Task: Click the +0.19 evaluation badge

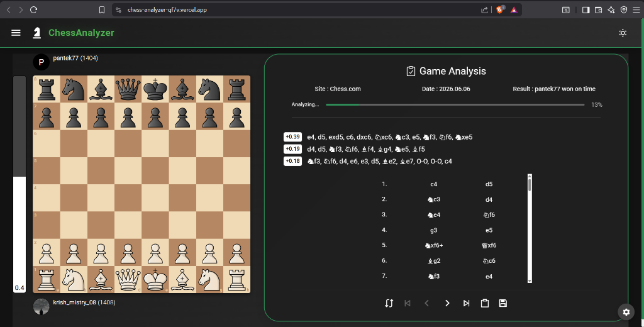Action: click(293, 148)
